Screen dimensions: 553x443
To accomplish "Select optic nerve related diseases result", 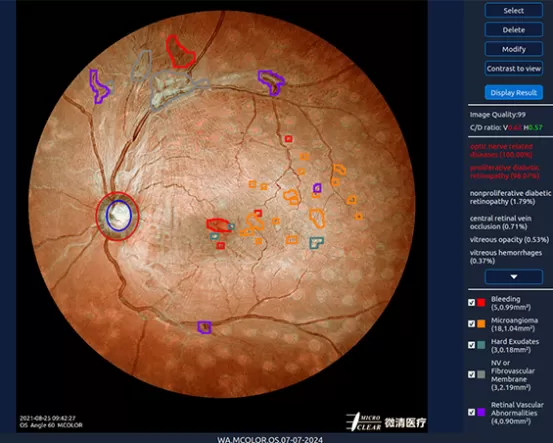I will [x=501, y=151].
